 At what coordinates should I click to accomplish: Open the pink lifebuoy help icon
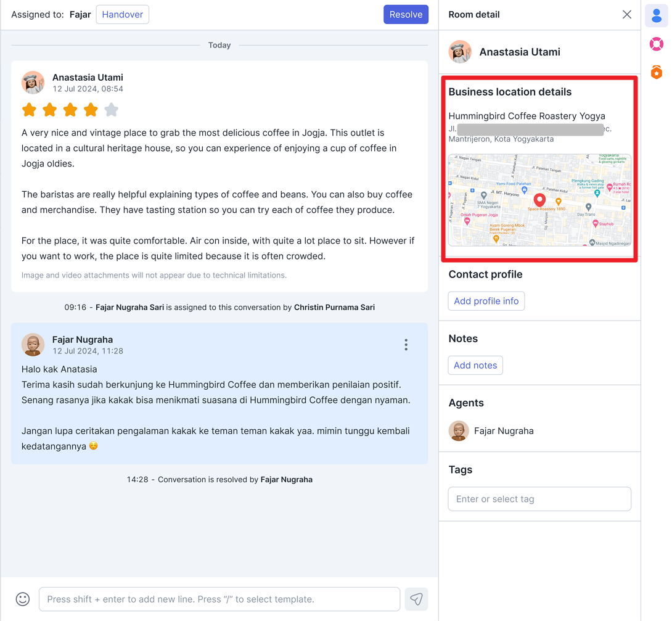[656, 44]
